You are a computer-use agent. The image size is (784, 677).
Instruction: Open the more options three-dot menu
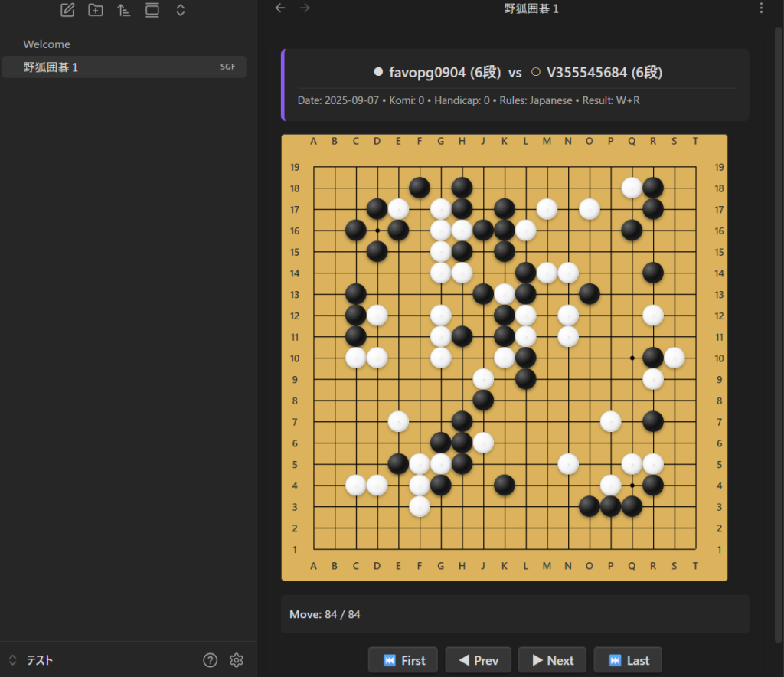(x=760, y=8)
